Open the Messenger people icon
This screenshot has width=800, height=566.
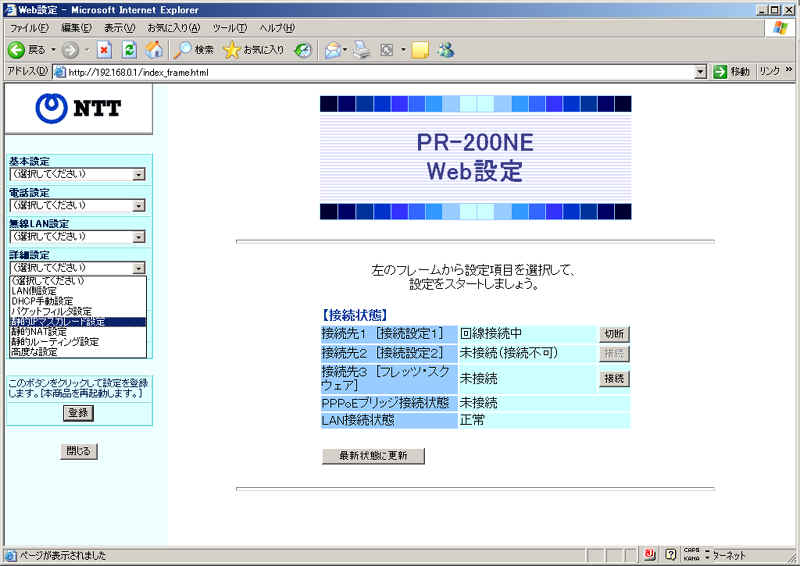446,50
